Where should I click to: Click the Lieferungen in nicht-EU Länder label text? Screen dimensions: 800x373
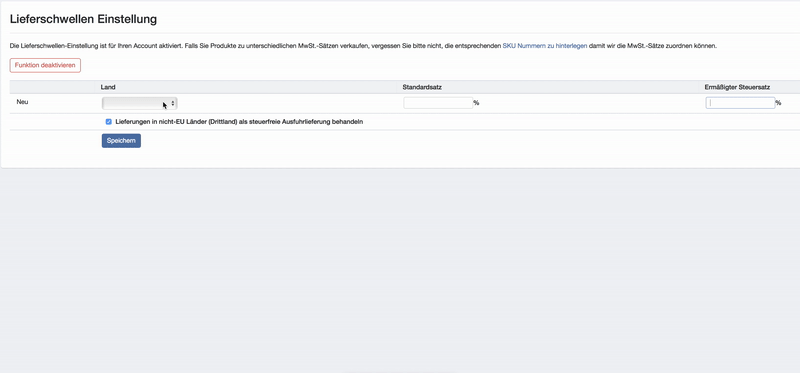[x=239, y=122]
